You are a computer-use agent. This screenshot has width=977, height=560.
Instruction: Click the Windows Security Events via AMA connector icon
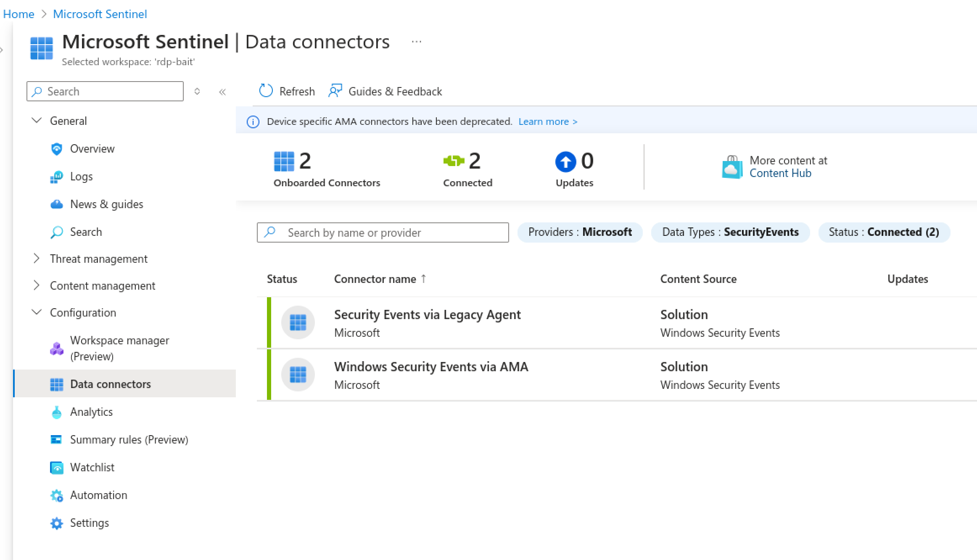pyautogui.click(x=298, y=375)
